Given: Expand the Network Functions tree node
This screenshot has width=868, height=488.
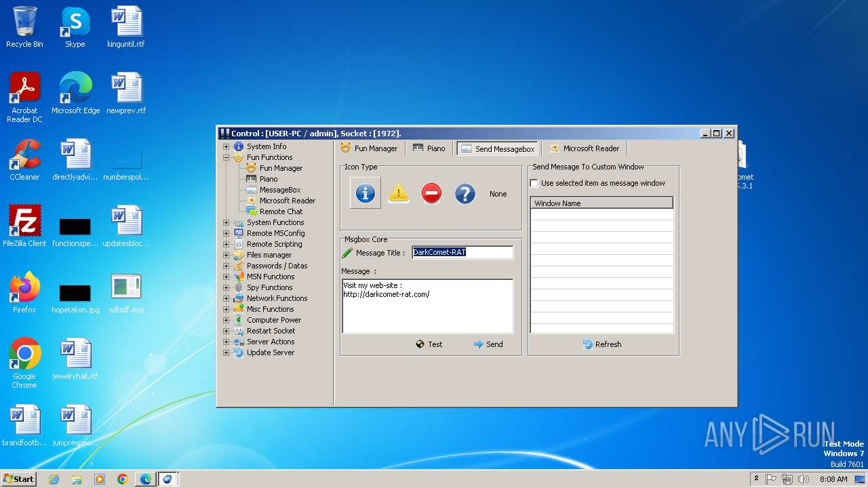Looking at the screenshot, I should click(226, 298).
